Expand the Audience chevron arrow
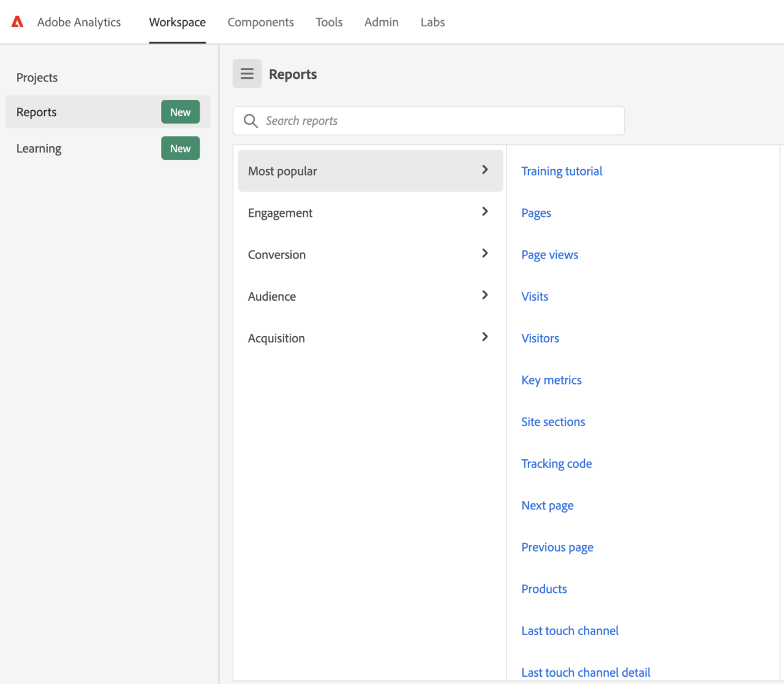 pyautogui.click(x=484, y=295)
